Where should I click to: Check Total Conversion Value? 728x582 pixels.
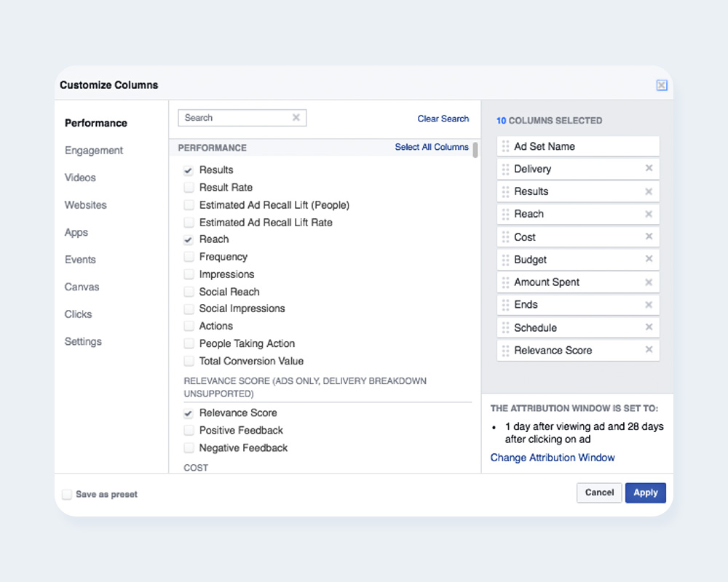click(189, 361)
